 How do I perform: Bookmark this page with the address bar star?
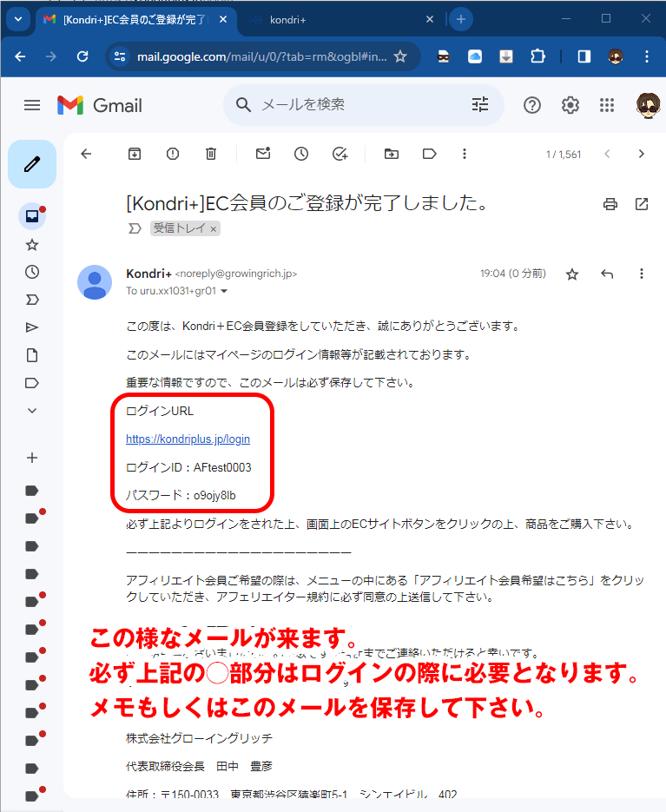[x=400, y=56]
